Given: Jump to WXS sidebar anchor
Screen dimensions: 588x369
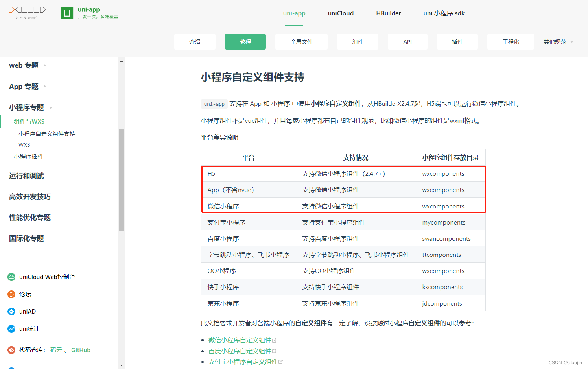Looking at the screenshot, I should tap(24, 145).
